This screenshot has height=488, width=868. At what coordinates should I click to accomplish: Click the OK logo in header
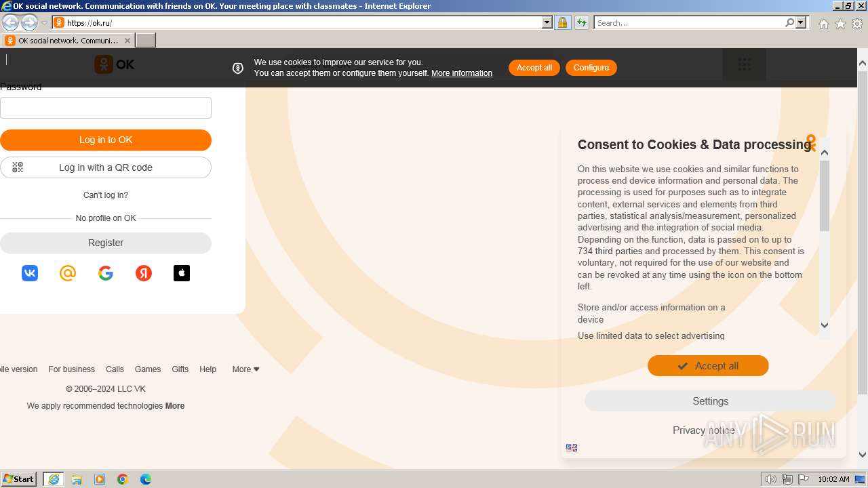tap(115, 64)
